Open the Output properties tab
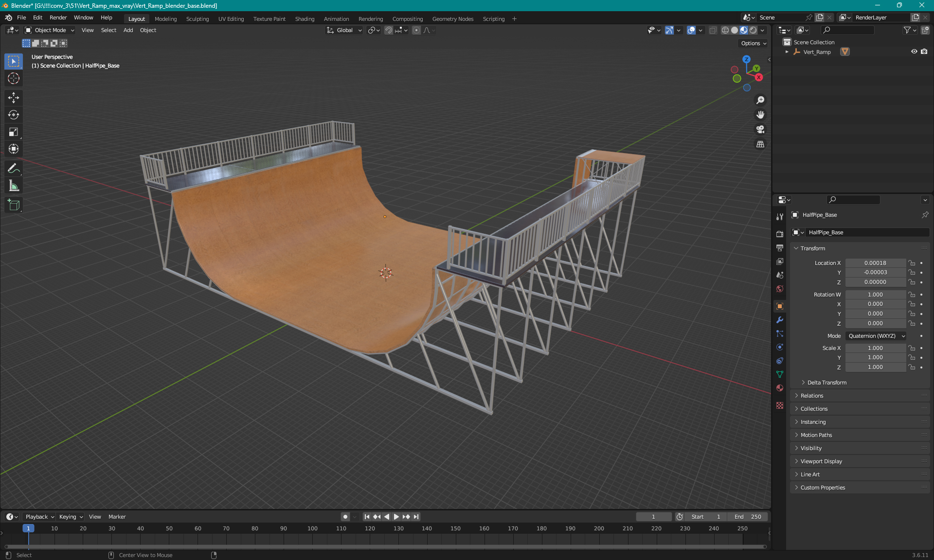This screenshot has height=560, width=934. [780, 248]
